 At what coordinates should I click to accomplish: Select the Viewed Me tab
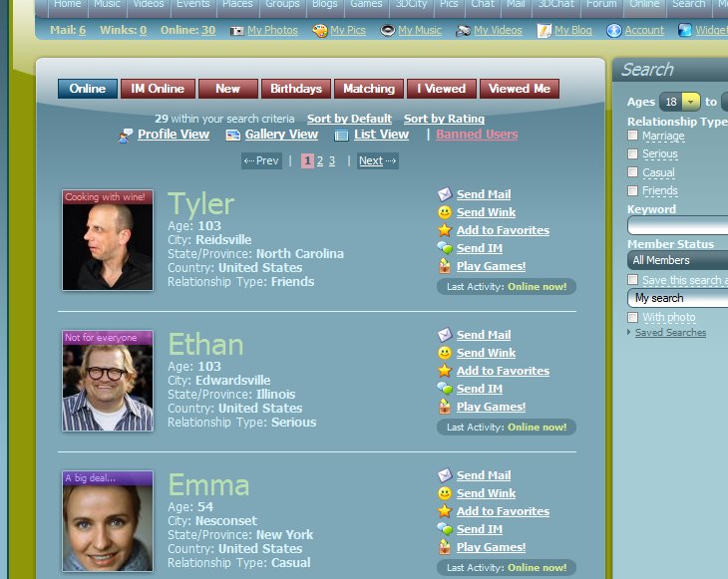pyautogui.click(x=519, y=89)
